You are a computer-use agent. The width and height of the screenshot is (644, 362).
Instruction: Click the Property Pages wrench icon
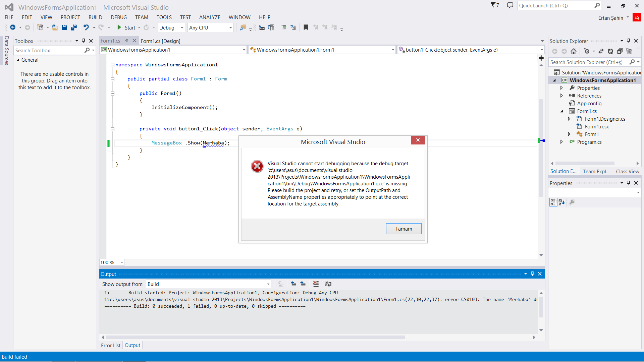tap(572, 202)
